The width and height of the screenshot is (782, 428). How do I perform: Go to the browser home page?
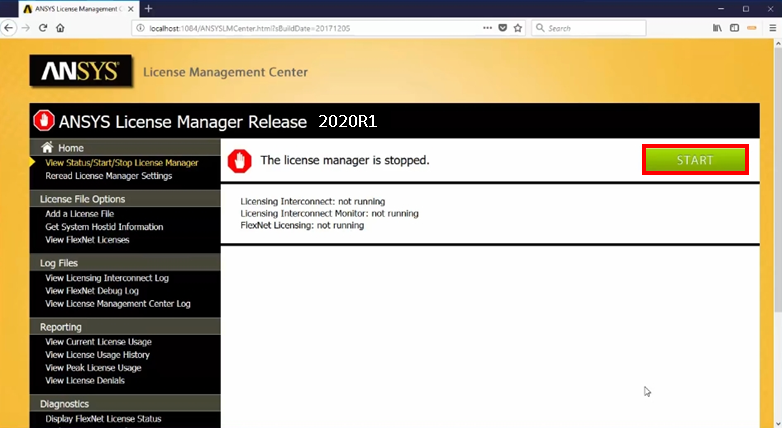point(60,28)
